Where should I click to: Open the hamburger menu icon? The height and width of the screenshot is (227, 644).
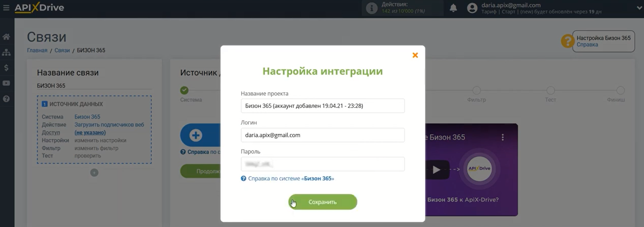[x=6, y=8]
